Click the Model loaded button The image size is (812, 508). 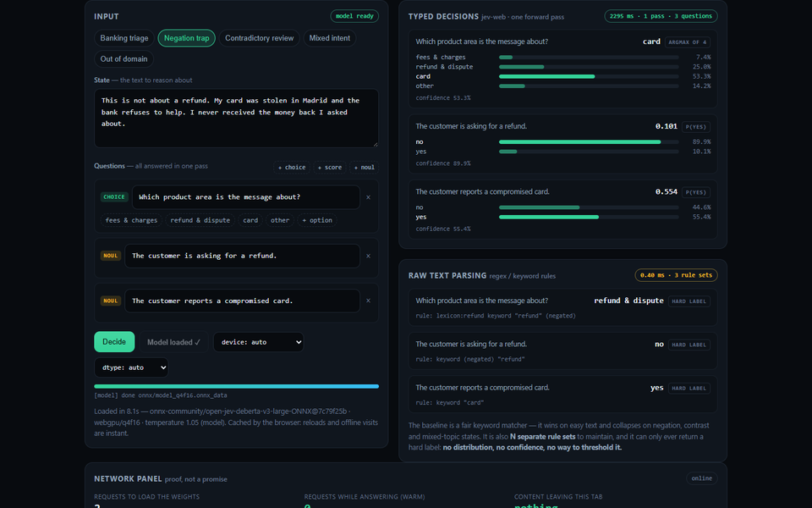coord(173,342)
